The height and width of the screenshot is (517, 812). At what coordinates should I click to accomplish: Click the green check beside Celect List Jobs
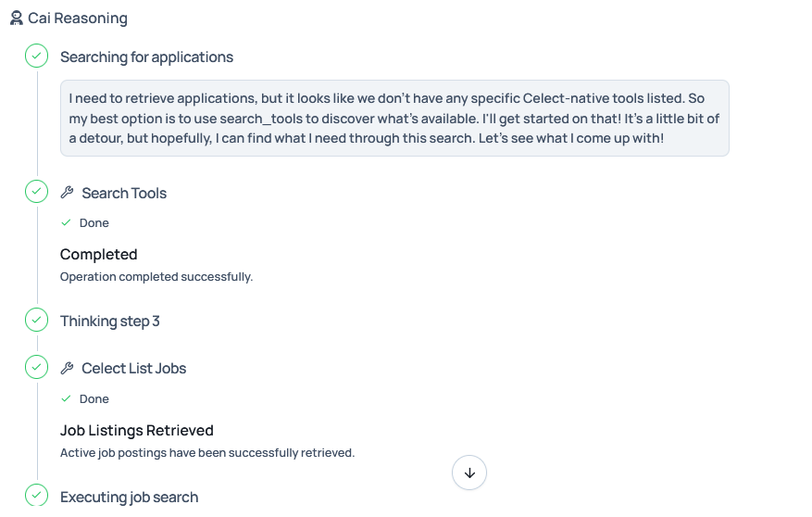[36, 368]
